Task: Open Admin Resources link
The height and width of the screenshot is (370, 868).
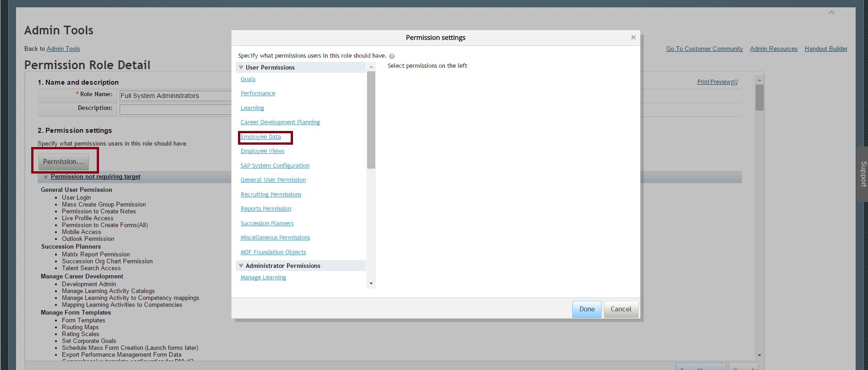Action: pyautogui.click(x=774, y=49)
